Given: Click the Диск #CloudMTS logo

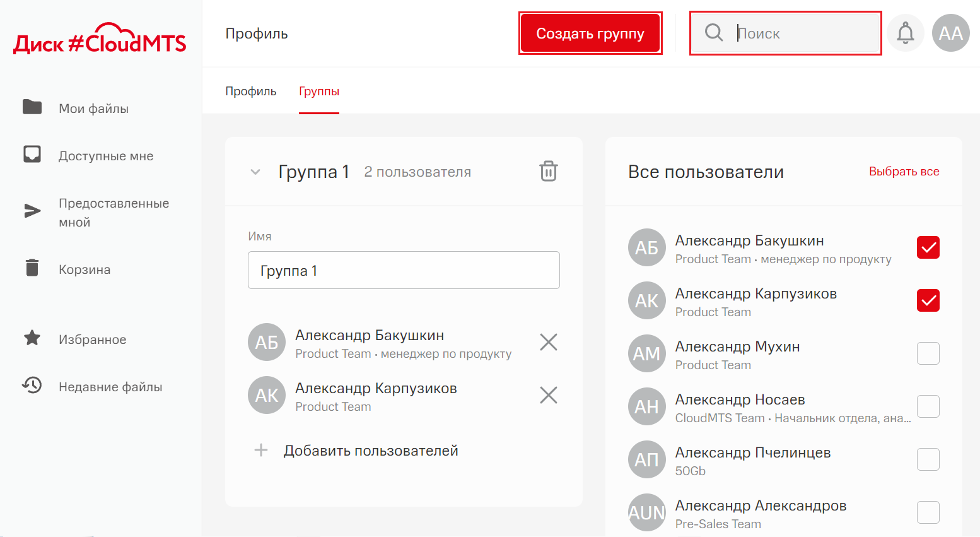Looking at the screenshot, I should click(100, 39).
